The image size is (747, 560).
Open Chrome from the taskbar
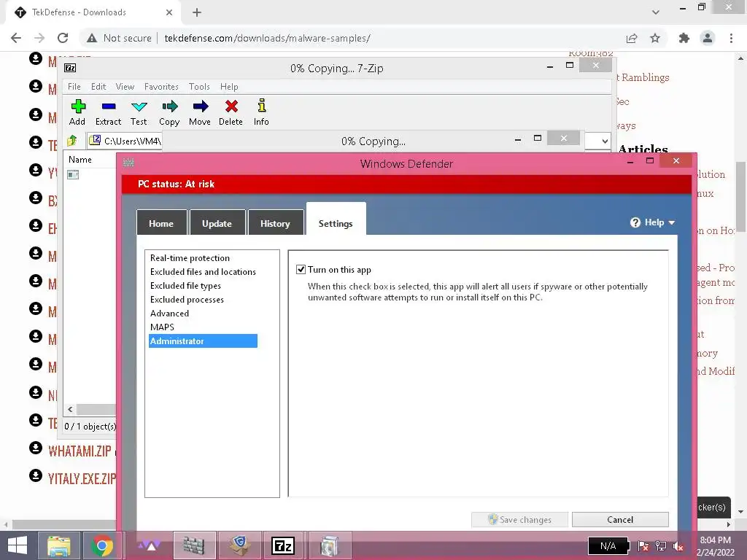tap(102, 545)
